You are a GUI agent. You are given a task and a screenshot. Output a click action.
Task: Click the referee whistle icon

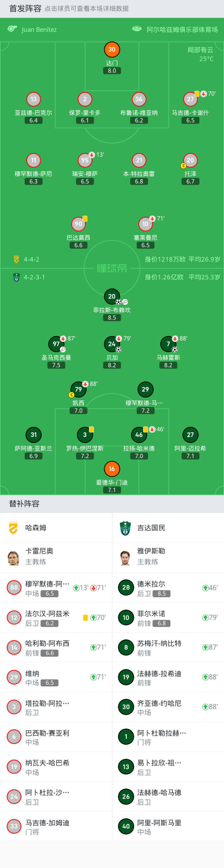point(12,29)
